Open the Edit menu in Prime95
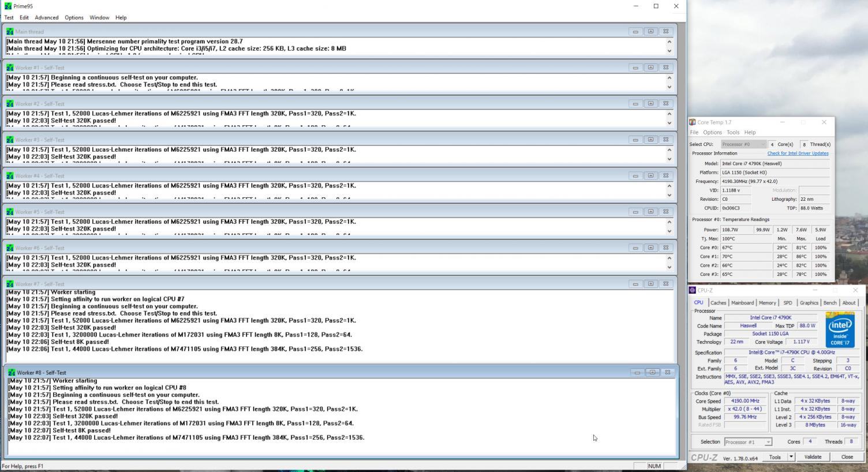The image size is (868, 472). tap(24, 17)
